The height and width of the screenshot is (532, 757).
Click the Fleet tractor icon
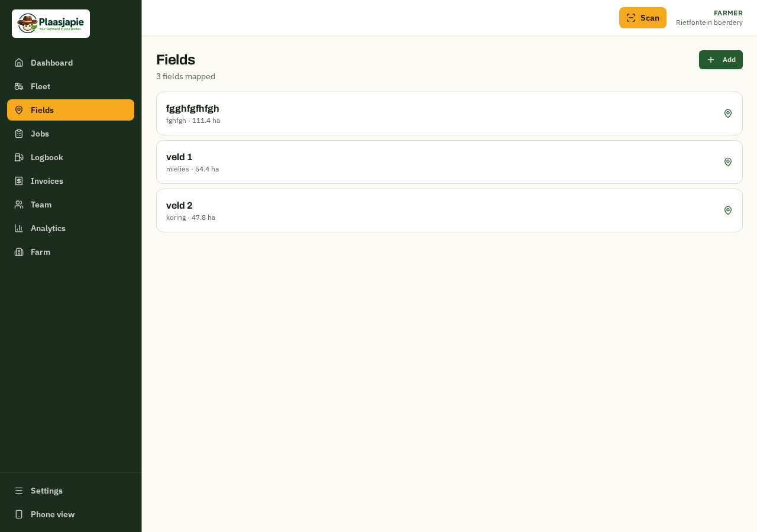tap(19, 86)
